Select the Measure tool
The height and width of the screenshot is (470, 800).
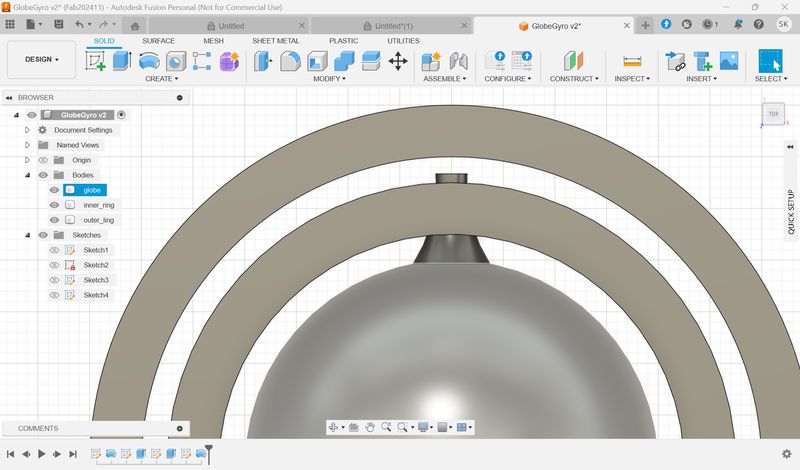pos(632,61)
